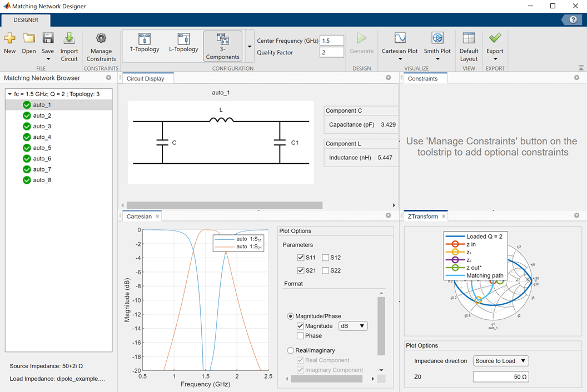Switch to the ZTransform tab

tap(422, 217)
